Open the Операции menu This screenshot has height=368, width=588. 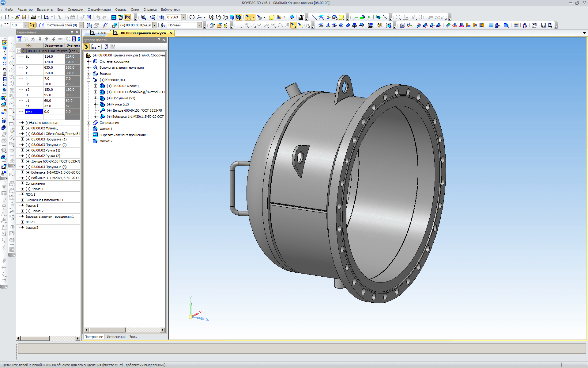[75, 10]
